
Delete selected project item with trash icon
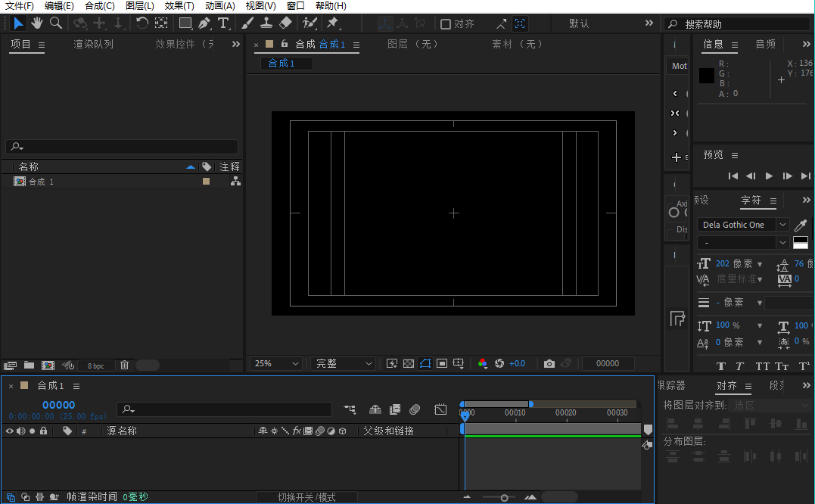124,366
